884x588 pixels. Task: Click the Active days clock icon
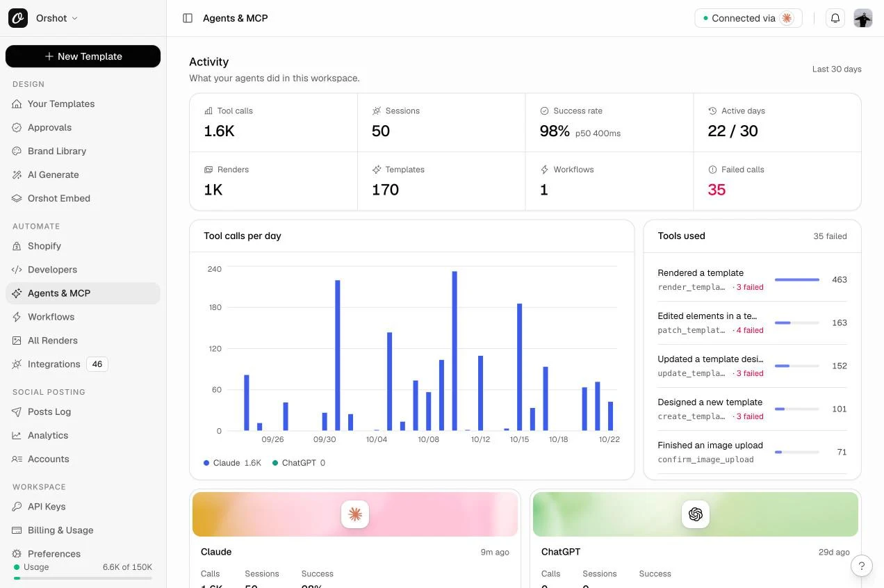tap(712, 111)
